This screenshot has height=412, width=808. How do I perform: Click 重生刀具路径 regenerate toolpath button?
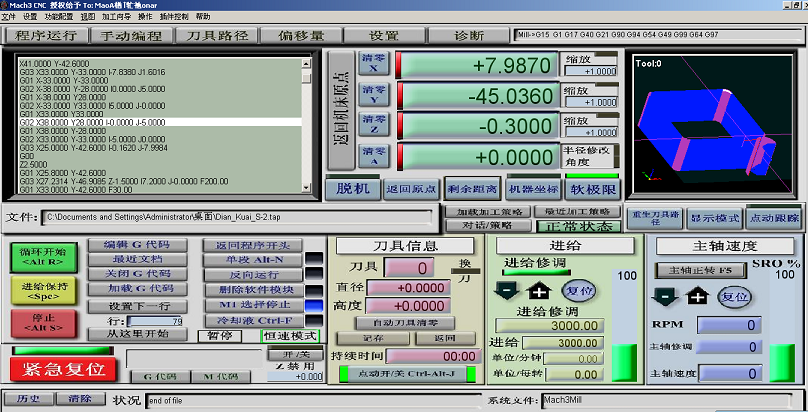[655, 217]
